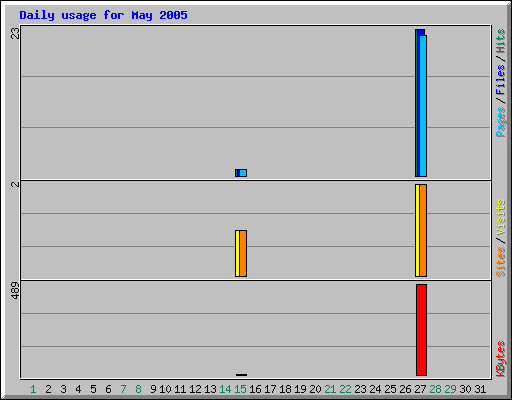Click day label 23 on the axis
This screenshot has width=512, height=400.
click(x=360, y=389)
